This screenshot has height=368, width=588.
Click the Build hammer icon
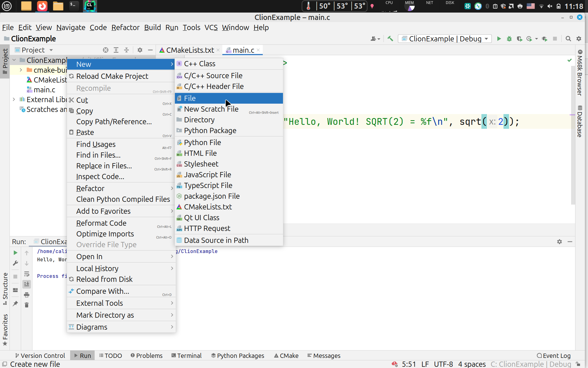390,39
